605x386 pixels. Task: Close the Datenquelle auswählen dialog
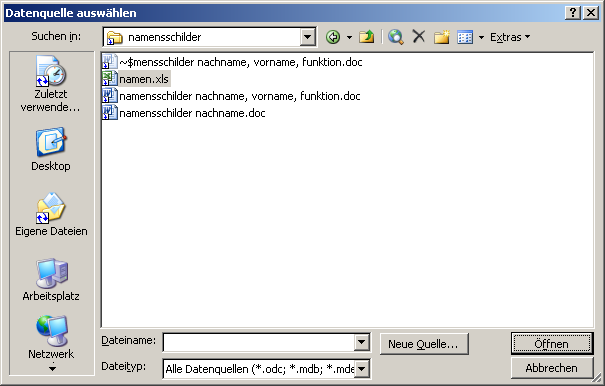[591, 13]
